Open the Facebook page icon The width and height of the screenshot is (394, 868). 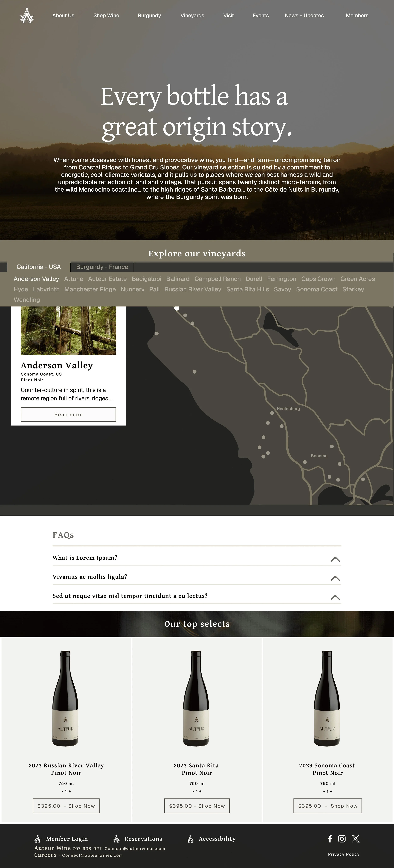(330, 839)
